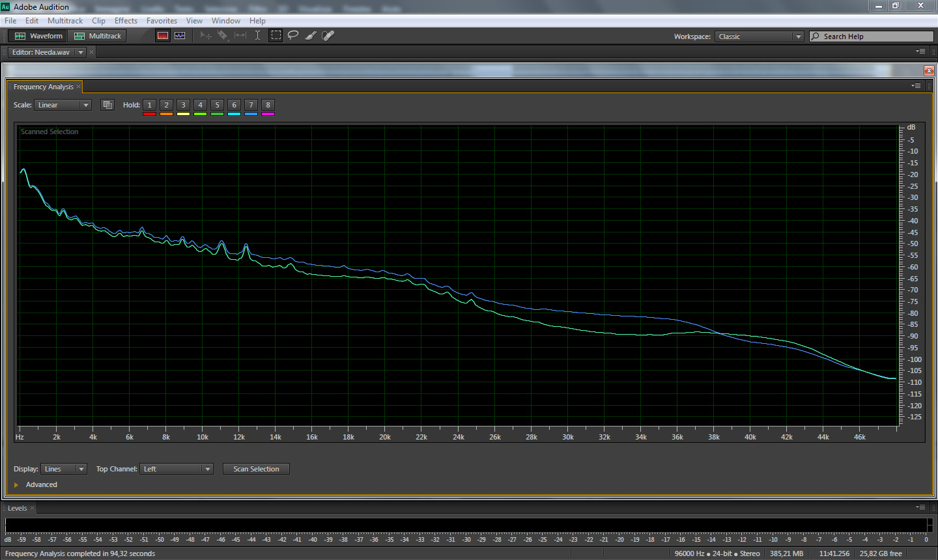This screenshot has width=938, height=560.
Task: Click the magenta Hold 8 color swatch
Action: click(268, 114)
